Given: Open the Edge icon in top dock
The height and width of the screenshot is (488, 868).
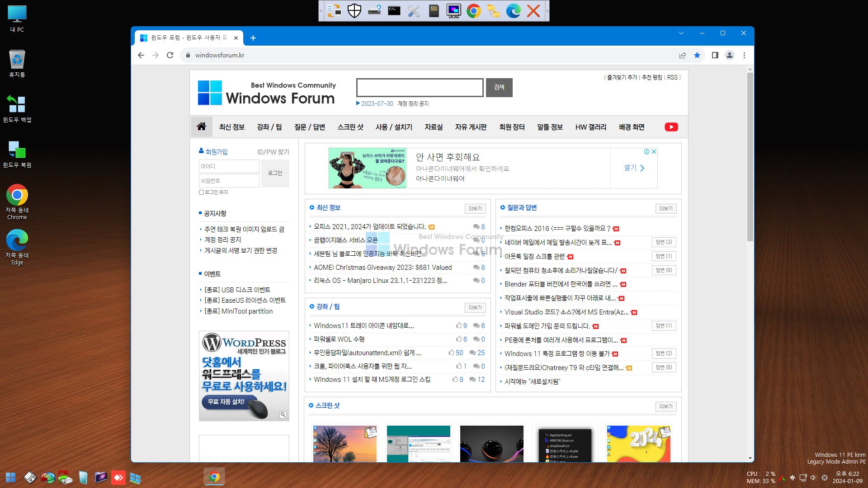Looking at the screenshot, I should [x=513, y=10].
